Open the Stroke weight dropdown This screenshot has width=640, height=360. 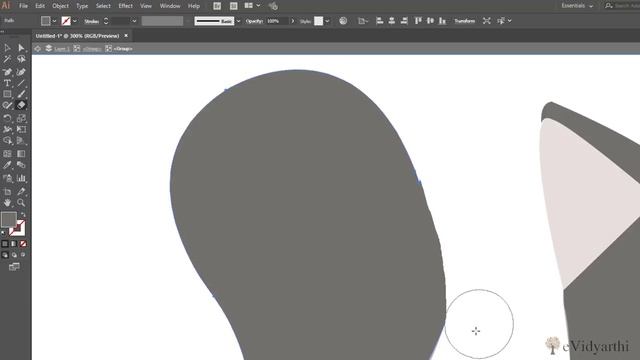point(134,21)
